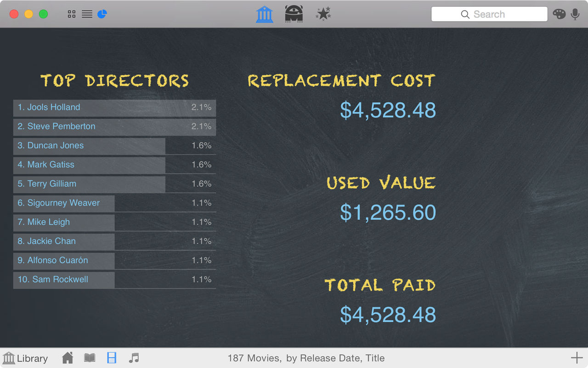The width and height of the screenshot is (588, 368).
Task: Open the Library button in bottom bar
Action: coord(25,358)
